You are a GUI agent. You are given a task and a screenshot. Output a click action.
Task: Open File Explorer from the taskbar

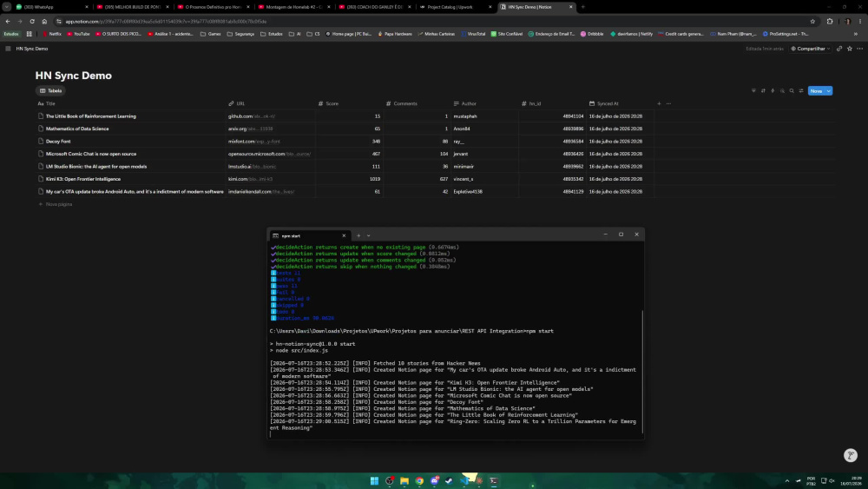404,480
